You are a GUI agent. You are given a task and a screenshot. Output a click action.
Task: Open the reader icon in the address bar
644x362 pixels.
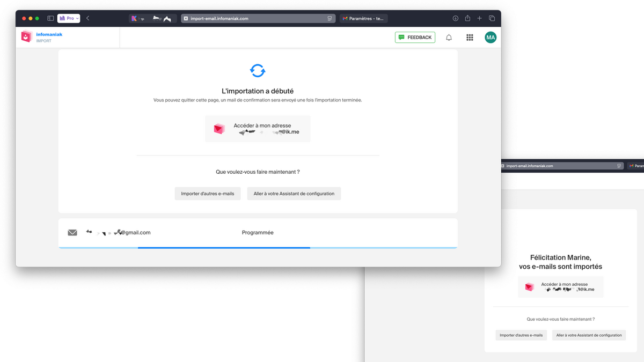[330, 18]
